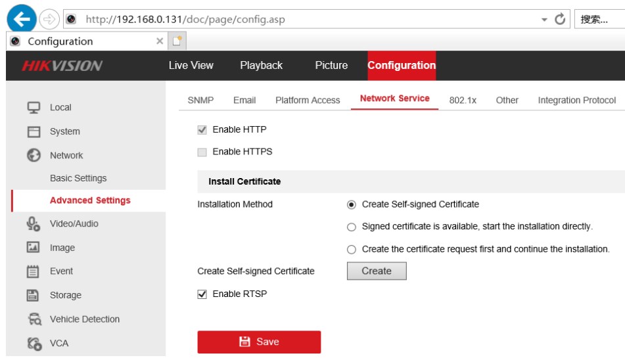Click the Video/Audio icon in sidebar
This screenshot has height=364, width=625.
pos(34,224)
